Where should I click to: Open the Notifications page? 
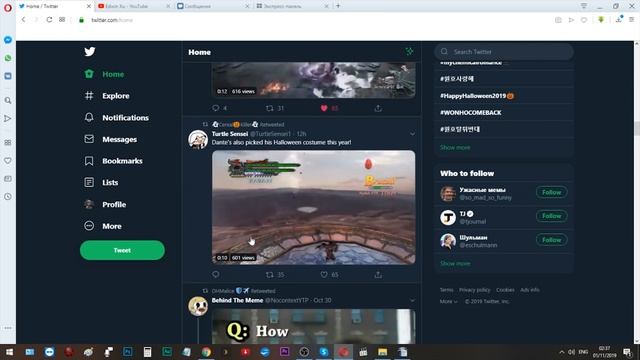pyautogui.click(x=116, y=118)
